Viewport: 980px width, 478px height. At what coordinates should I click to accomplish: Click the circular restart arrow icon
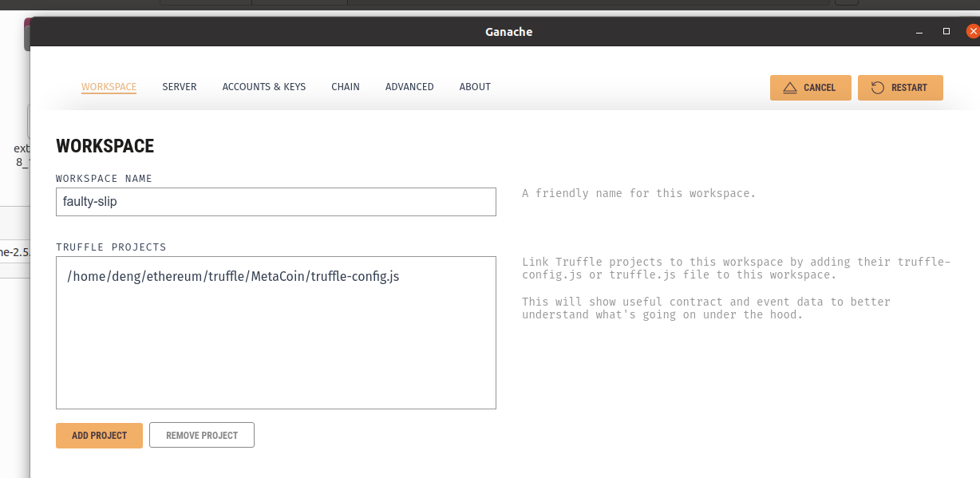[876, 88]
